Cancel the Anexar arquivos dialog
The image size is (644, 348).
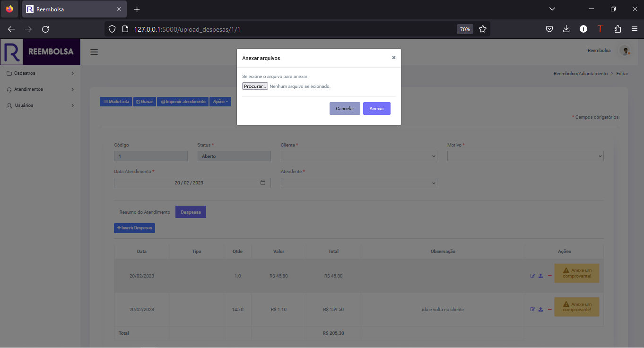point(345,108)
